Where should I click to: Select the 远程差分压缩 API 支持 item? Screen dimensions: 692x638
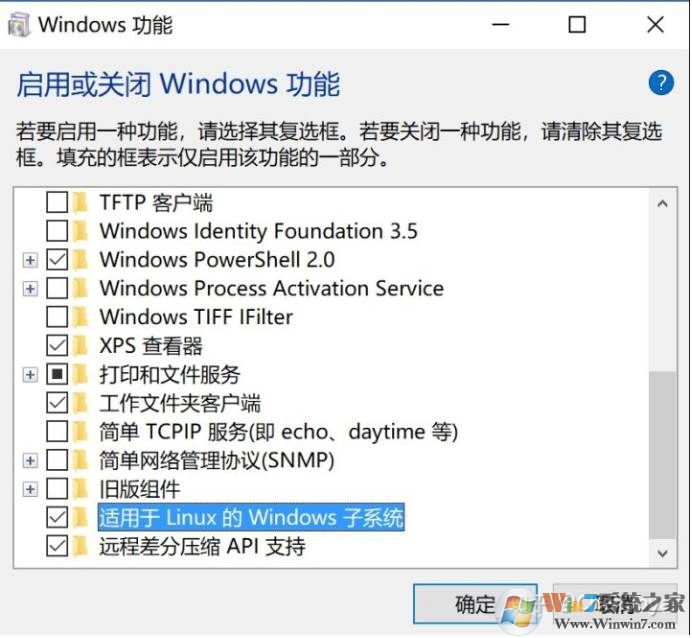202,547
